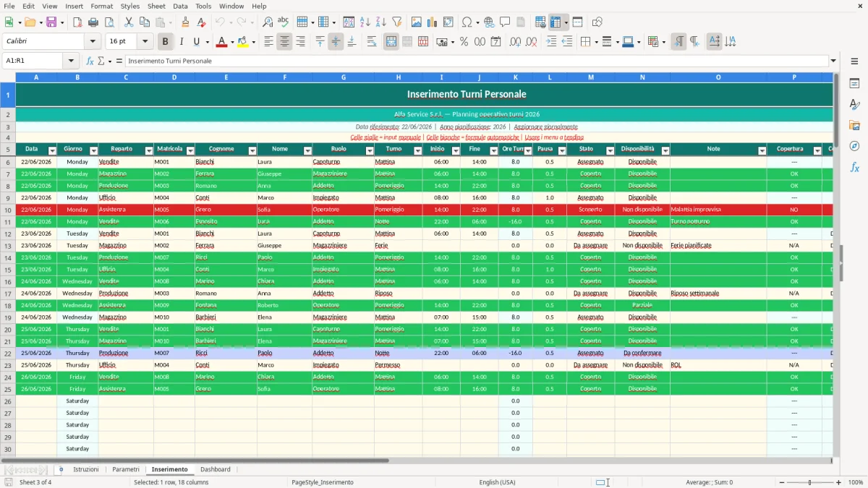Image resolution: width=868 pixels, height=488 pixels.
Task: Open the sidebar Navigator compass icon
Action: click(854, 146)
